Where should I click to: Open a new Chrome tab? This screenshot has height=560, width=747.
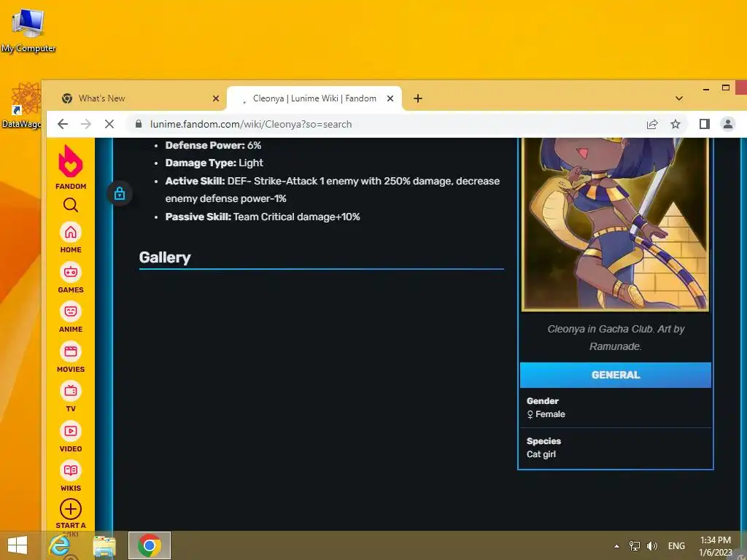tap(418, 98)
